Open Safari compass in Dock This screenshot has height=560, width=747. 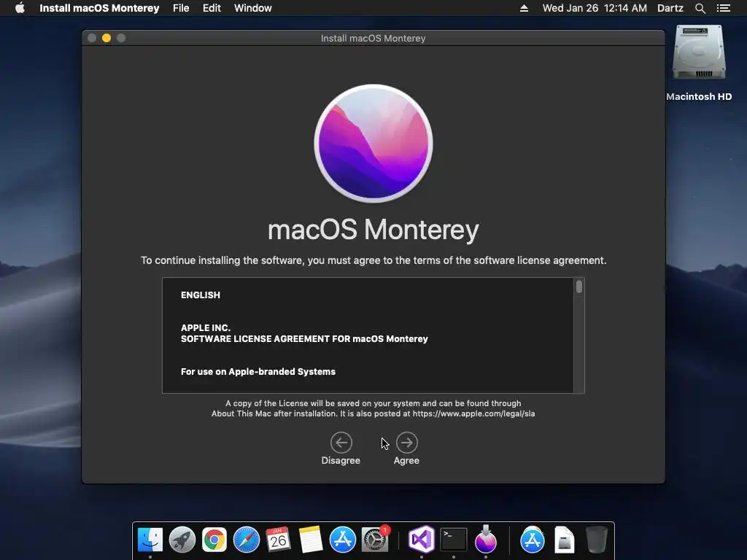pos(247,540)
